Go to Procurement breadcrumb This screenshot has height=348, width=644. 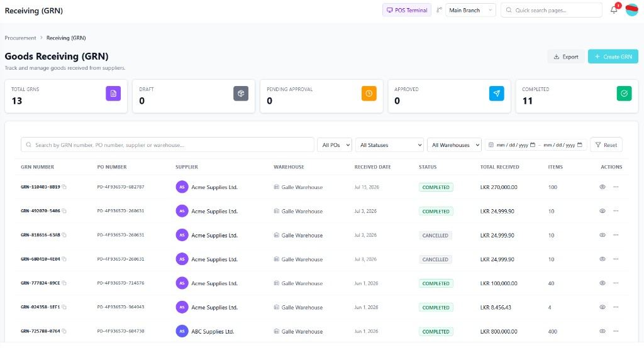pyautogui.click(x=21, y=38)
